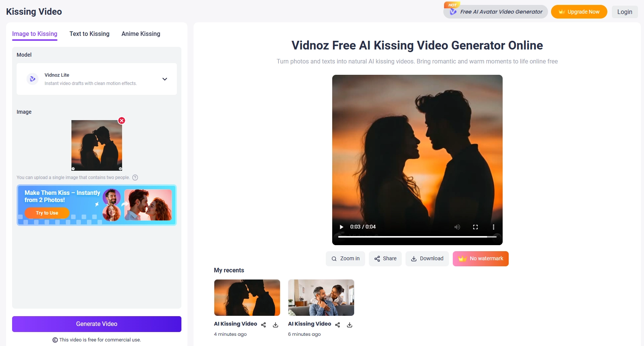Mute the video player audio
644x346 pixels.
point(457,227)
